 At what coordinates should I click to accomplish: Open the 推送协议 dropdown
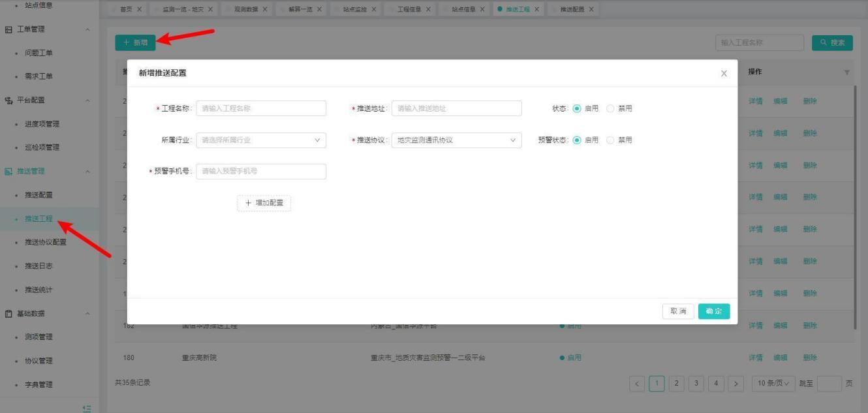tap(456, 140)
